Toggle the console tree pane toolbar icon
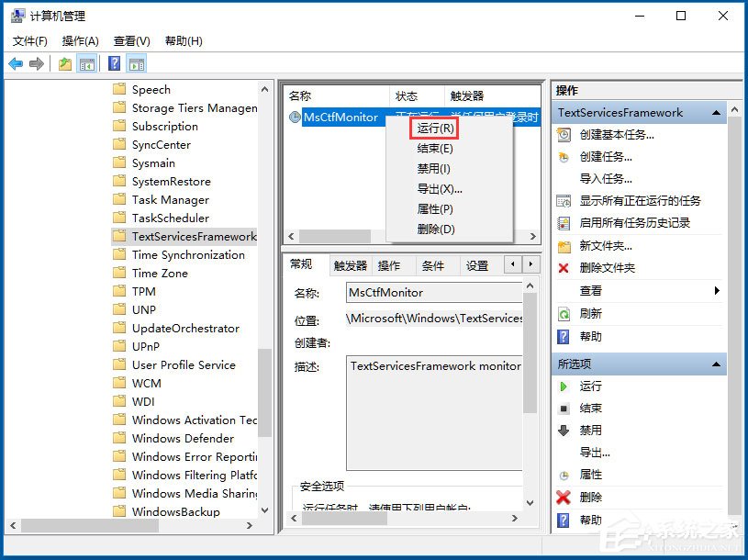Screen dimensions: 748x560 (x=86, y=62)
